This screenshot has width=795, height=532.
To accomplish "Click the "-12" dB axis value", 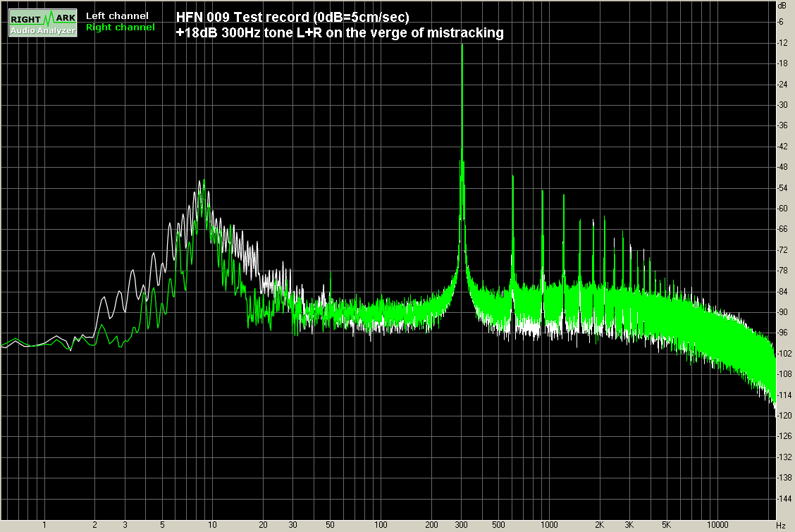I will coord(782,42).
